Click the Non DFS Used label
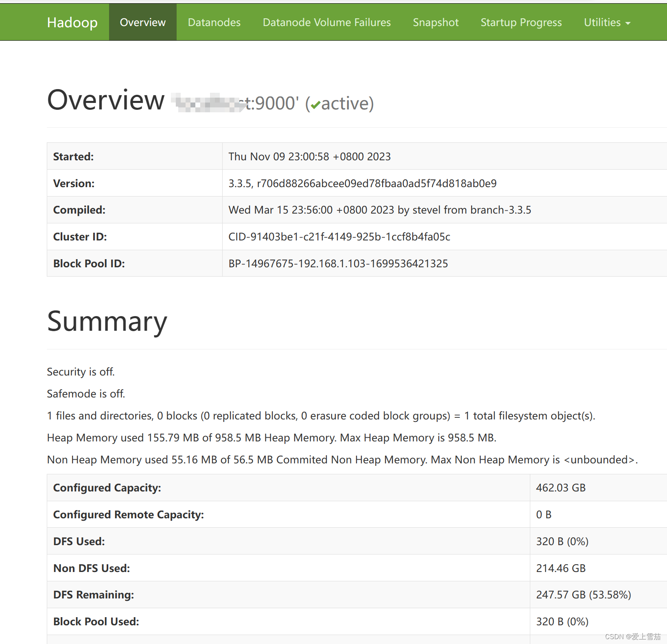The image size is (667, 644). pyautogui.click(x=92, y=568)
